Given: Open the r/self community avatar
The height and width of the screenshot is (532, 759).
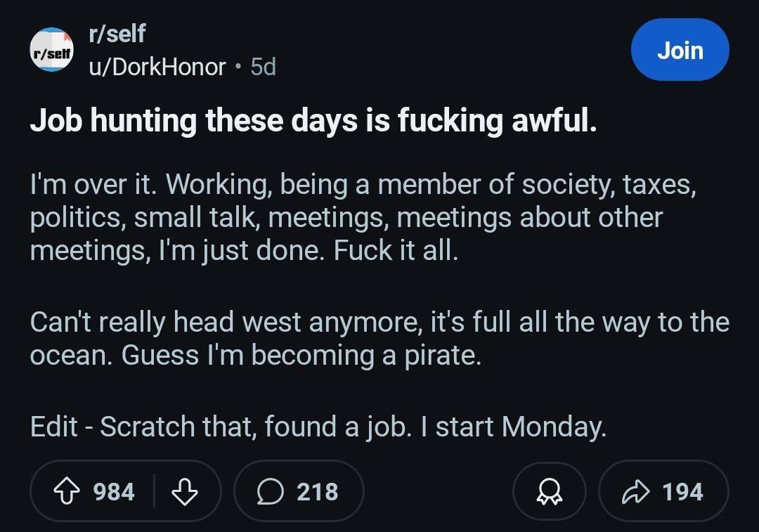Looking at the screenshot, I should (x=51, y=50).
